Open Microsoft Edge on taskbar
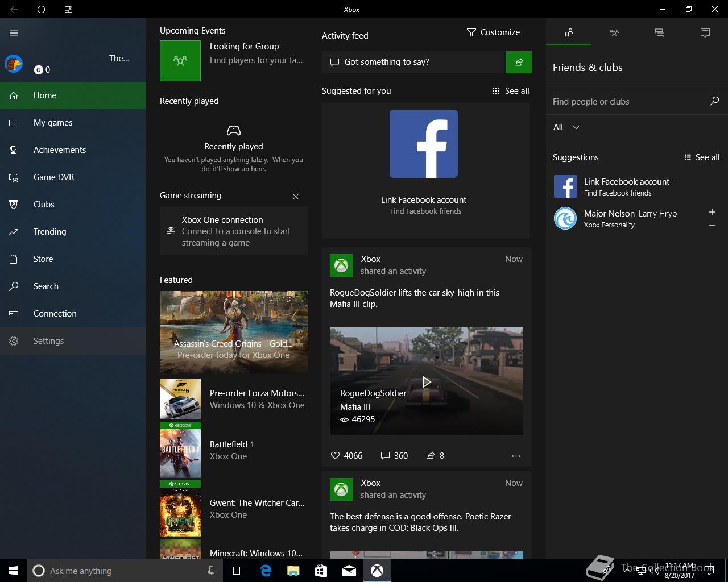728x582 pixels. click(x=266, y=571)
